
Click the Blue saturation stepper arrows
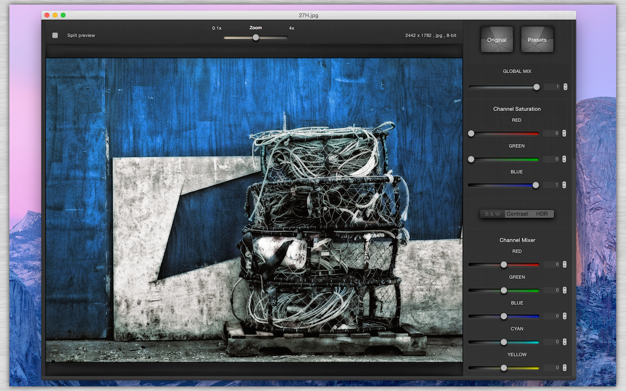564,185
